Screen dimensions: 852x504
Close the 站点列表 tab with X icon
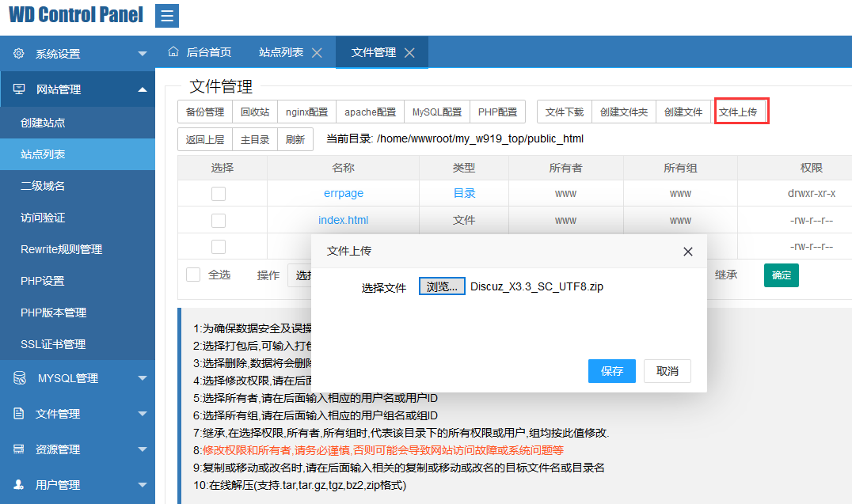tap(317, 53)
